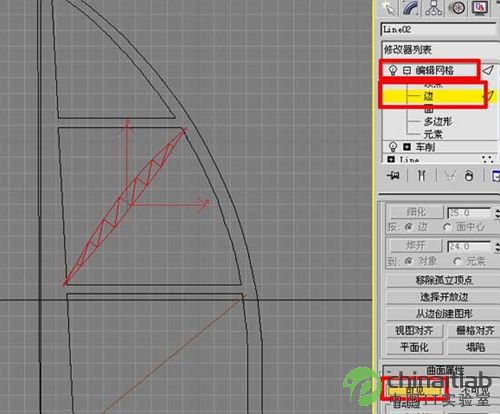
Task: Click the 24.0 explode angle field
Action: 469,246
